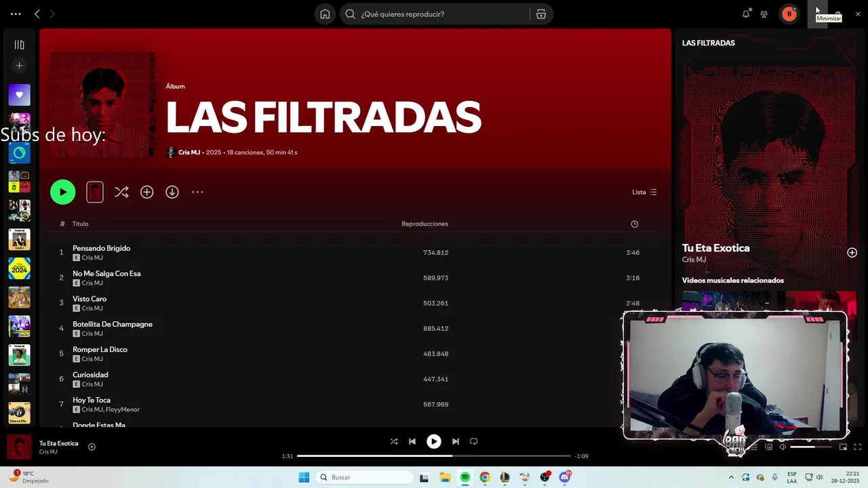The image size is (868, 488).
Task: Mute with the speaker volume icon
Action: point(783,447)
